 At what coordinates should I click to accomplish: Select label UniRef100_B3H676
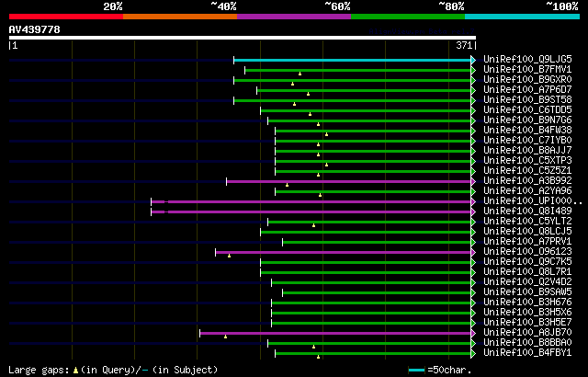click(527, 303)
